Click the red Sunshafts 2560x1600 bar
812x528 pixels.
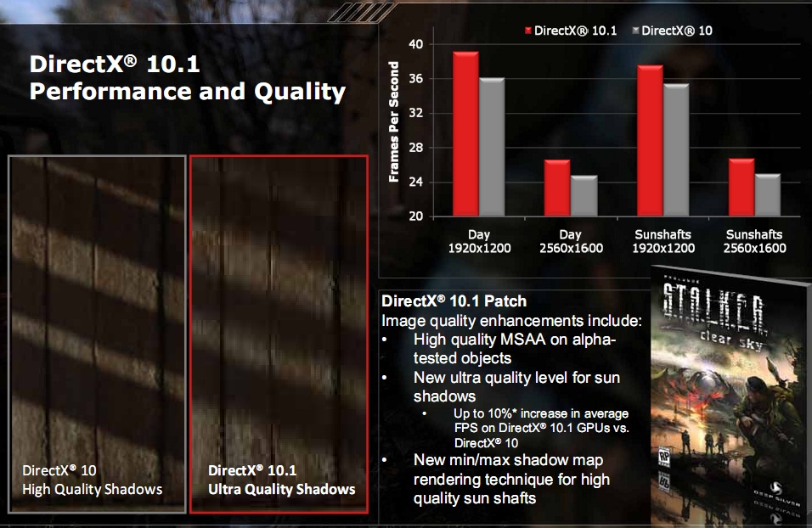pyautogui.click(x=742, y=188)
